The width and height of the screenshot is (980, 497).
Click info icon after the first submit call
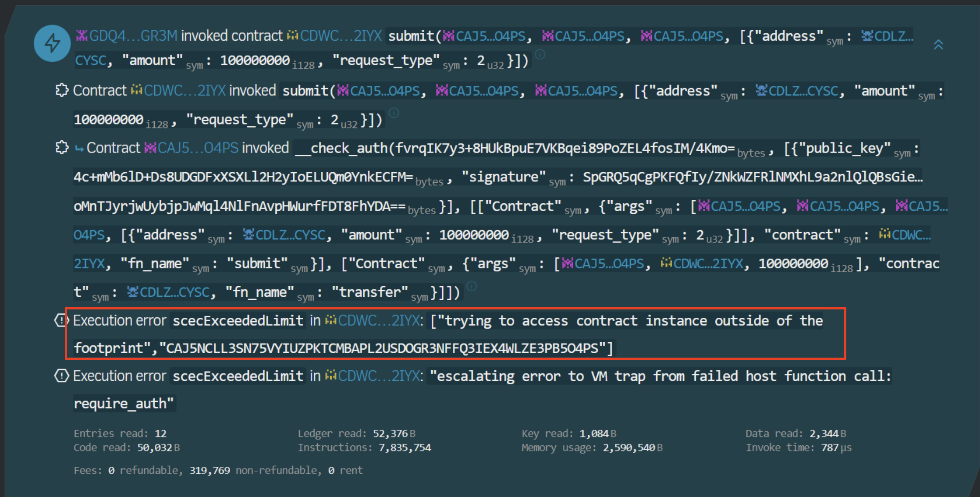(x=540, y=54)
